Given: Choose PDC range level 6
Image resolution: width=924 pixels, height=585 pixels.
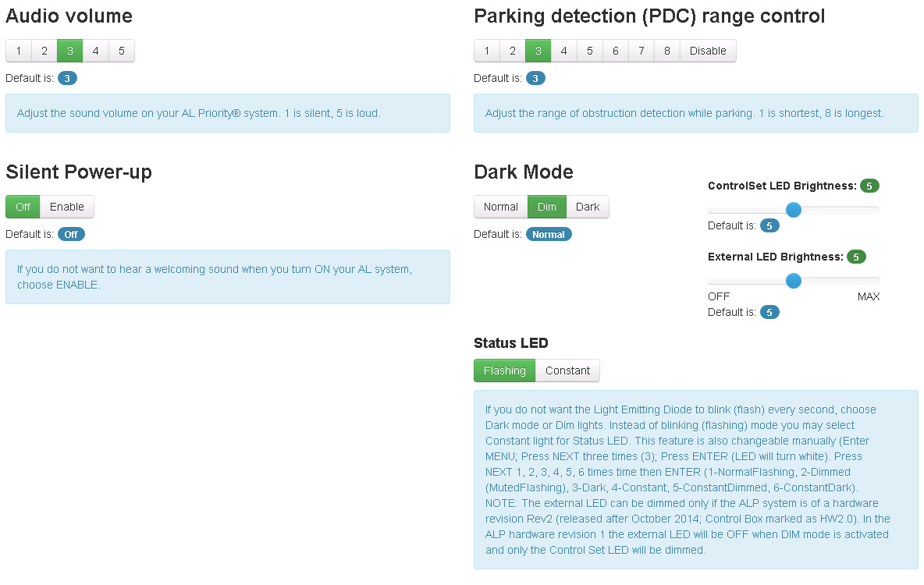Looking at the screenshot, I should 615,51.
